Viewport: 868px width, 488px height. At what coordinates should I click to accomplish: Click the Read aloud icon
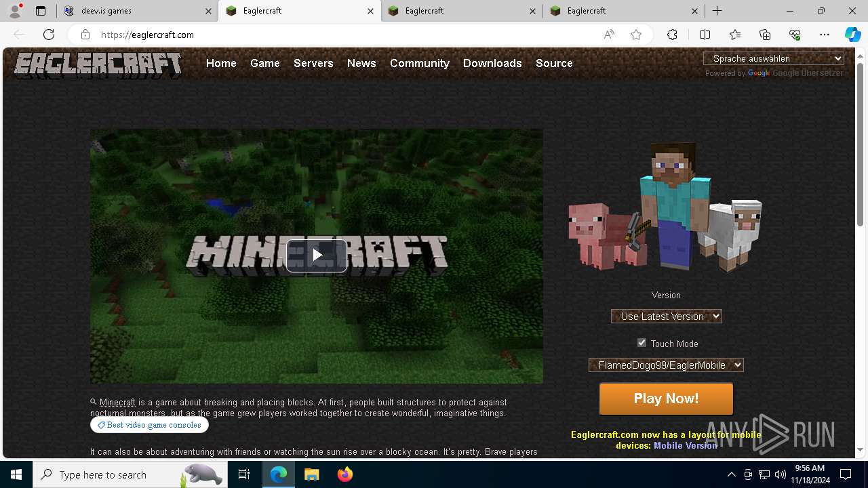(609, 35)
